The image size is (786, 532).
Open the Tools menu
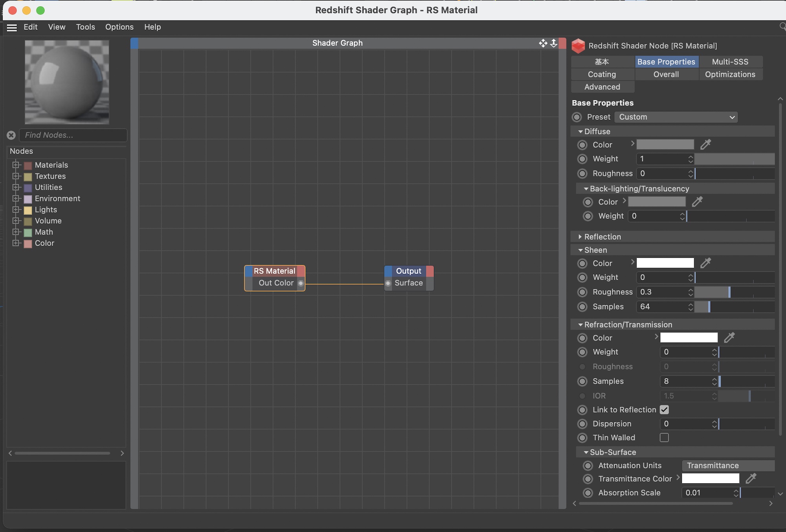tap(85, 27)
